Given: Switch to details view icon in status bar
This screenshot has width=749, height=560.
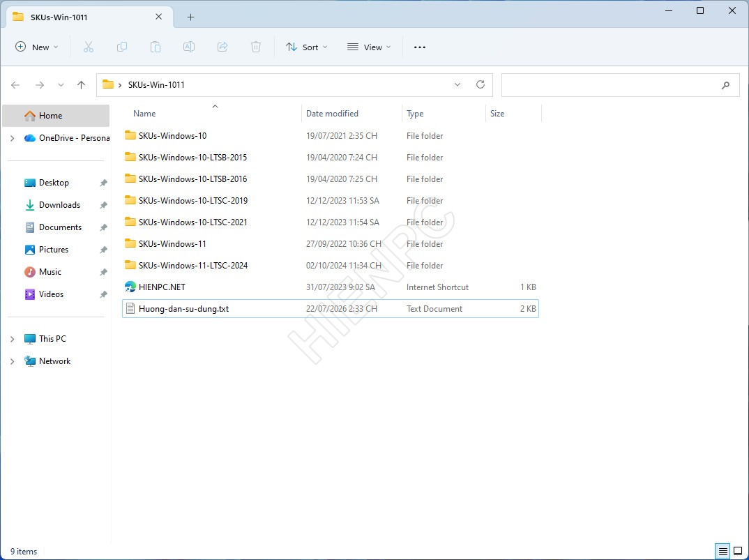Looking at the screenshot, I should (723, 552).
